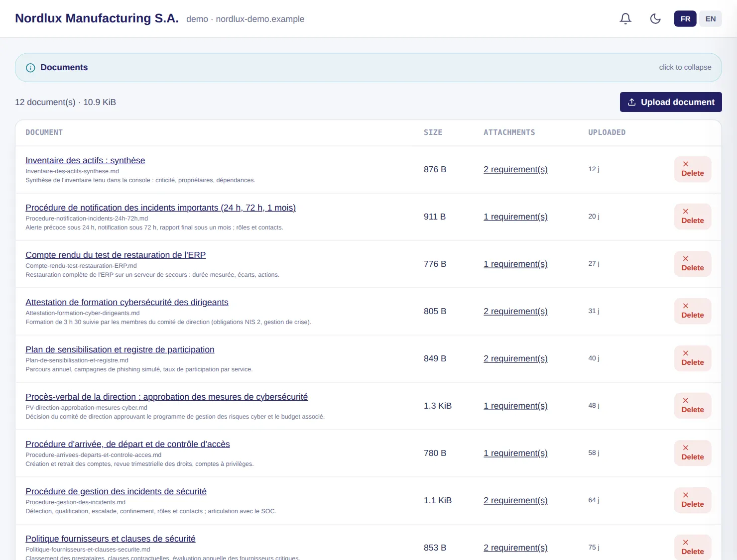Click the info icon beside Documents
Screen dimensions: 737x560
[30, 68]
